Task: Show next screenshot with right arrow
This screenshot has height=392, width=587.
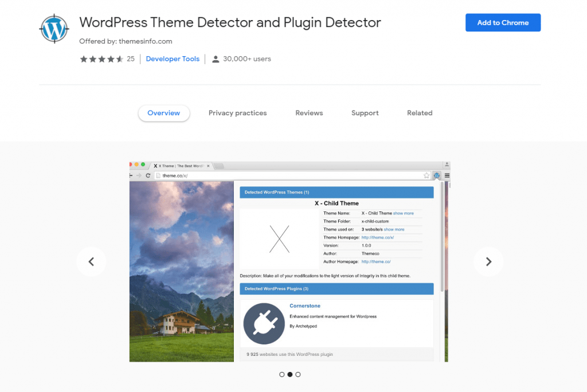Action: pos(488,261)
